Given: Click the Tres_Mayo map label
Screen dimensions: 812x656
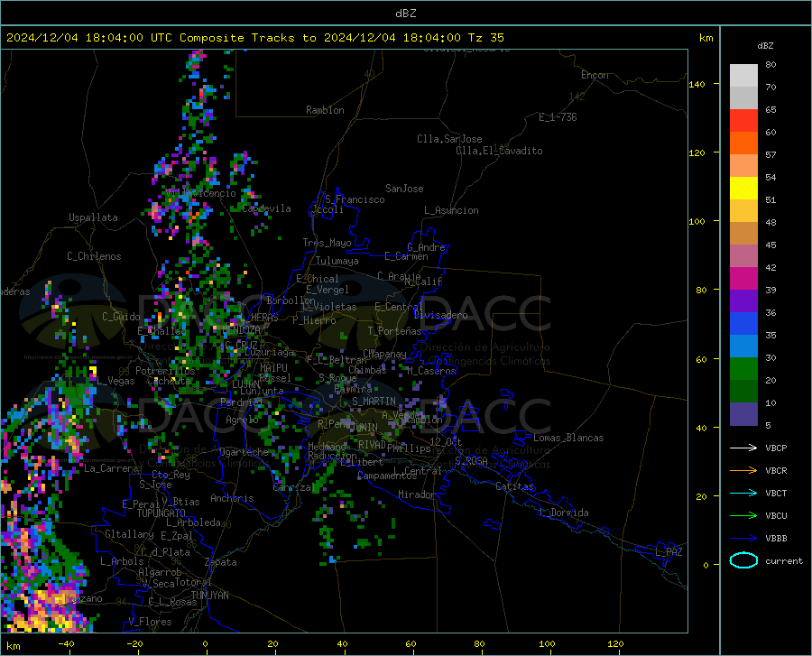Looking at the screenshot, I should coord(327,243).
